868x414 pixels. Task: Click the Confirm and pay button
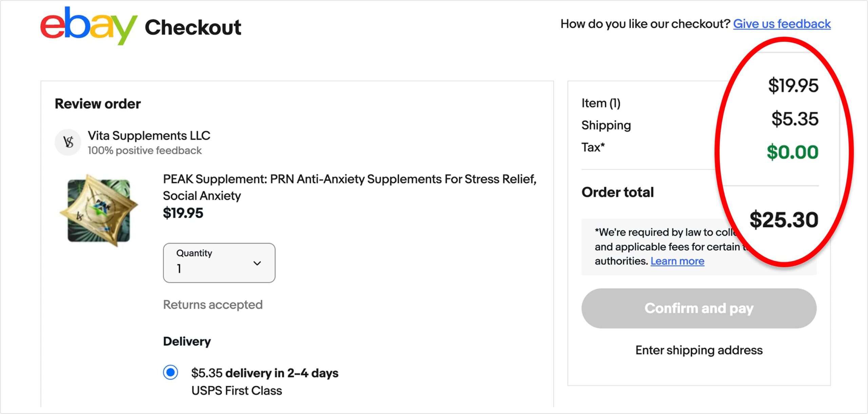coord(699,308)
